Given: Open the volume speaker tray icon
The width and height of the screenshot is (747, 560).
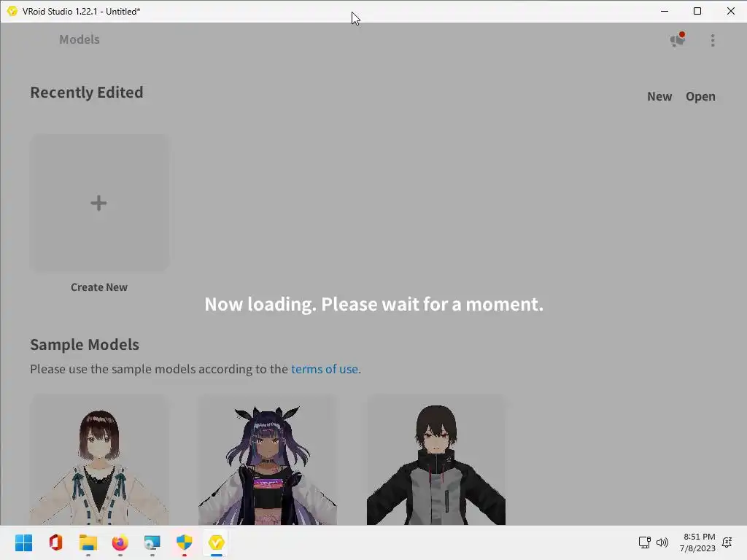Looking at the screenshot, I should pos(662,542).
